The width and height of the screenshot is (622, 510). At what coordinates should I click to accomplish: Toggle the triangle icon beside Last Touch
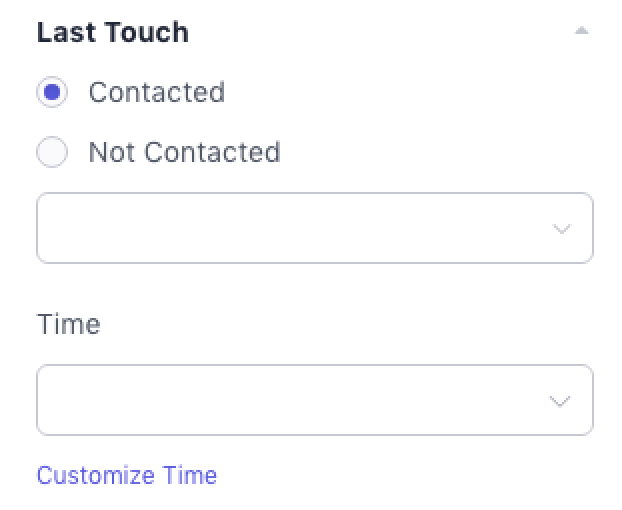(581, 32)
